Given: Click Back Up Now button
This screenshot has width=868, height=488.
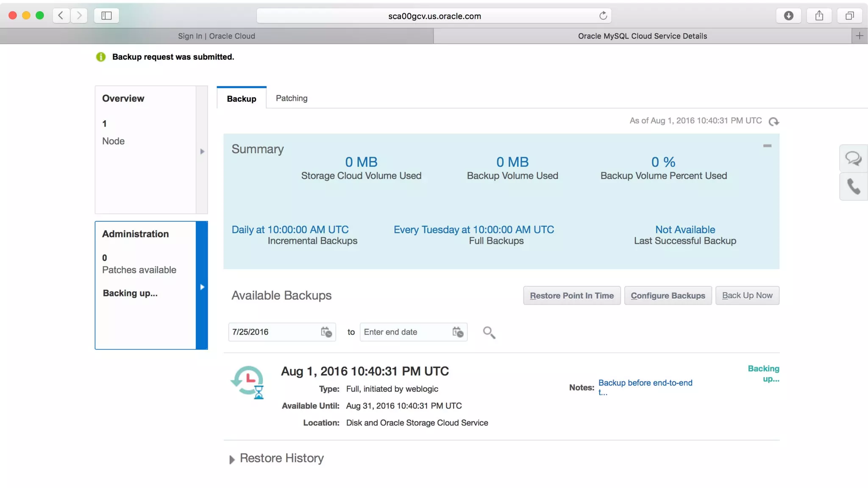Looking at the screenshot, I should coord(747,295).
